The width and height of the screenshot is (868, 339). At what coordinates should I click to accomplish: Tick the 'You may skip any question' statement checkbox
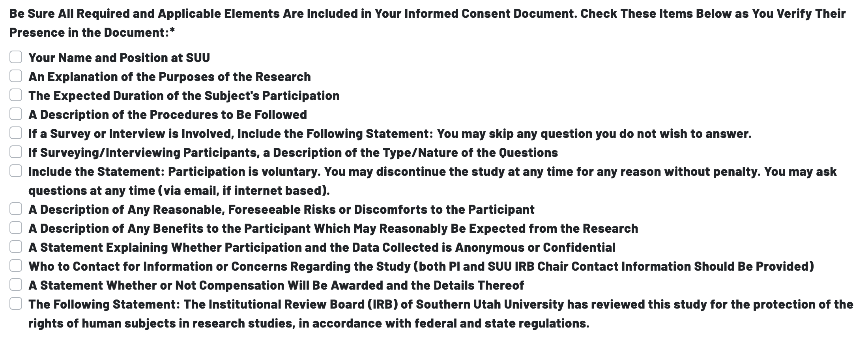(x=16, y=133)
